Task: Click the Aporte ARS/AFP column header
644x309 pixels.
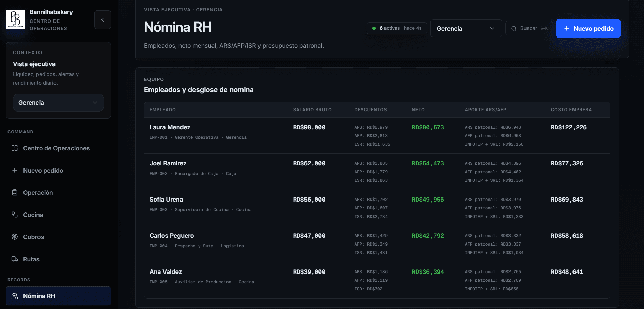Action: (x=485, y=110)
